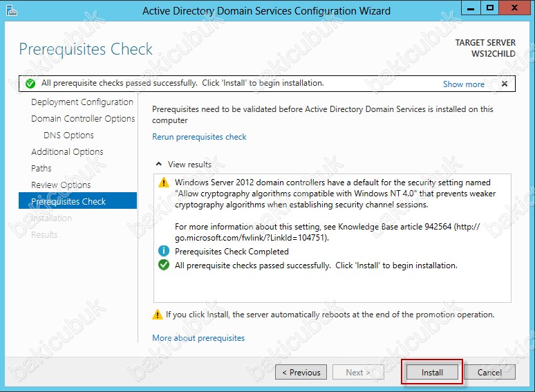Click the 'Allow cryptography algorithms' warning text
The height and width of the screenshot is (392, 535).
point(335,194)
